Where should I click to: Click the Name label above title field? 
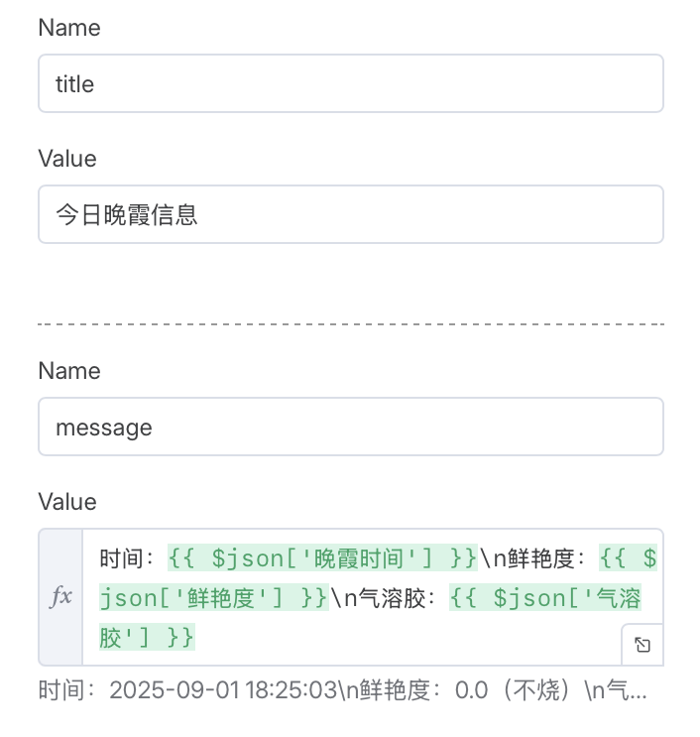69,28
